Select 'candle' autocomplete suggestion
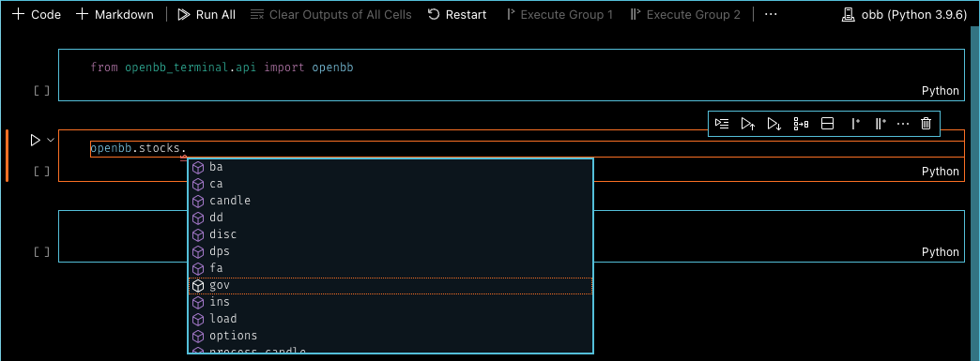 (390, 201)
